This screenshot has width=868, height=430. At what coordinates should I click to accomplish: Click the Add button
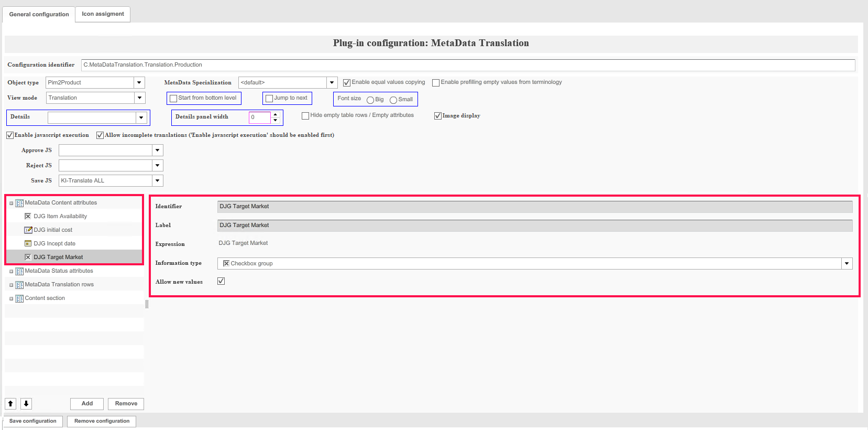(x=87, y=404)
